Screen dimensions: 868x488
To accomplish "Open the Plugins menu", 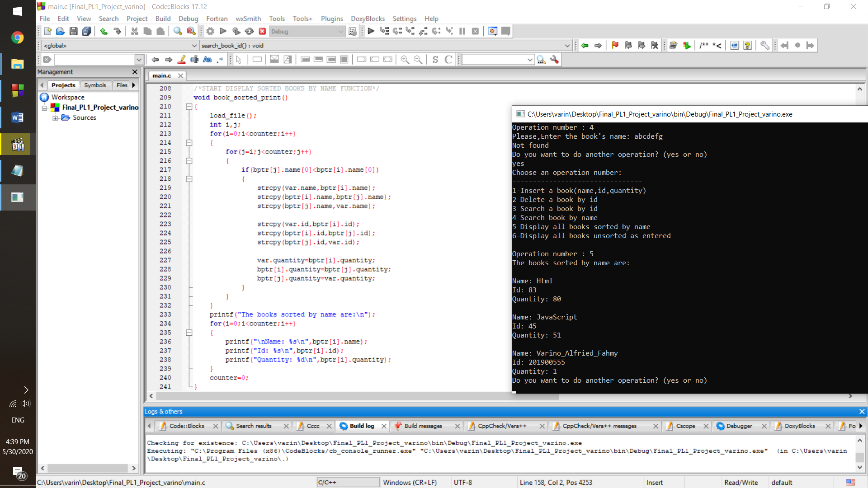I will pos(332,19).
